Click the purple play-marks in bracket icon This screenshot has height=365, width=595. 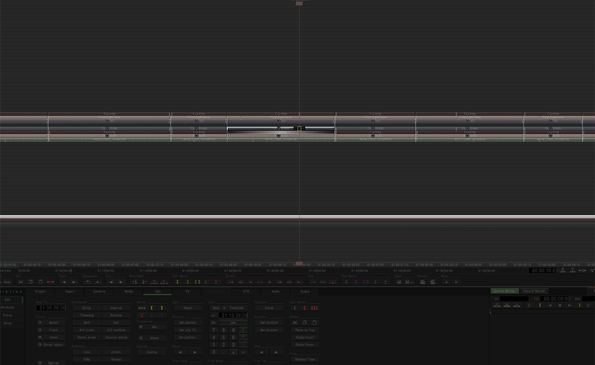click(346, 282)
